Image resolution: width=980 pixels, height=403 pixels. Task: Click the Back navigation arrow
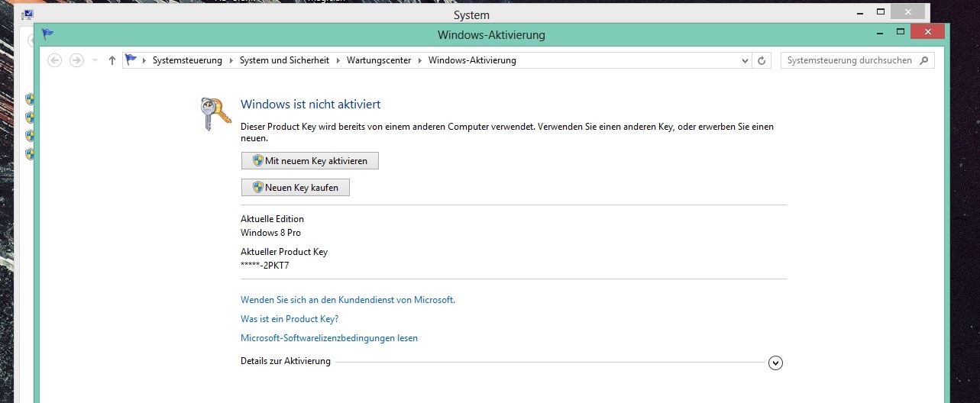[x=54, y=60]
